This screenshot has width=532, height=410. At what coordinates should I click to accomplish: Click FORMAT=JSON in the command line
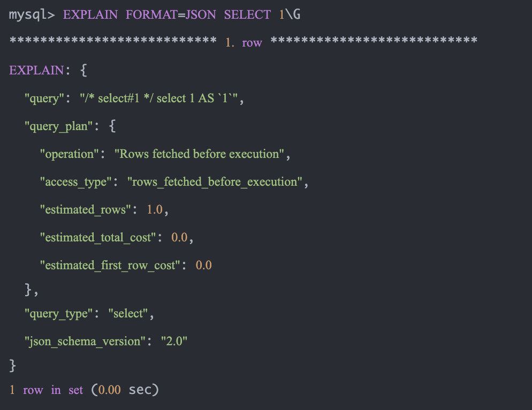(x=171, y=15)
